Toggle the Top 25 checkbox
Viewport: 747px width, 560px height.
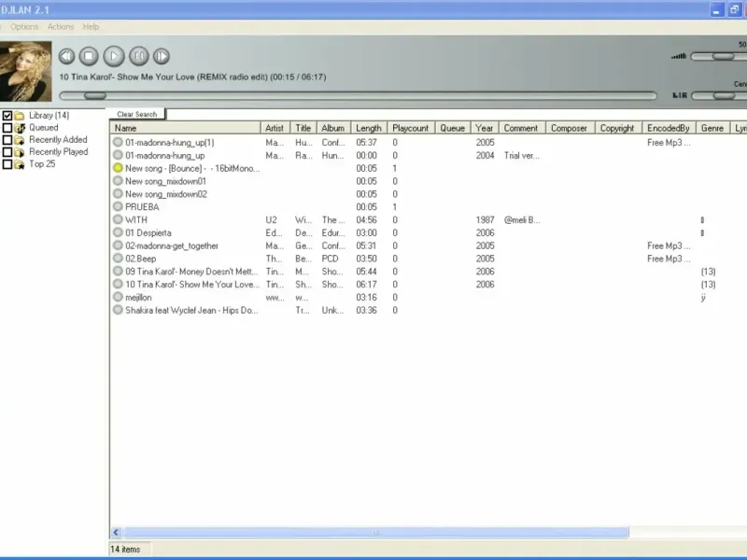(7, 164)
